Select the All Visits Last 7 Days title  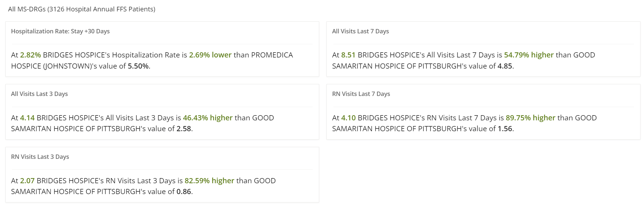coord(360,31)
